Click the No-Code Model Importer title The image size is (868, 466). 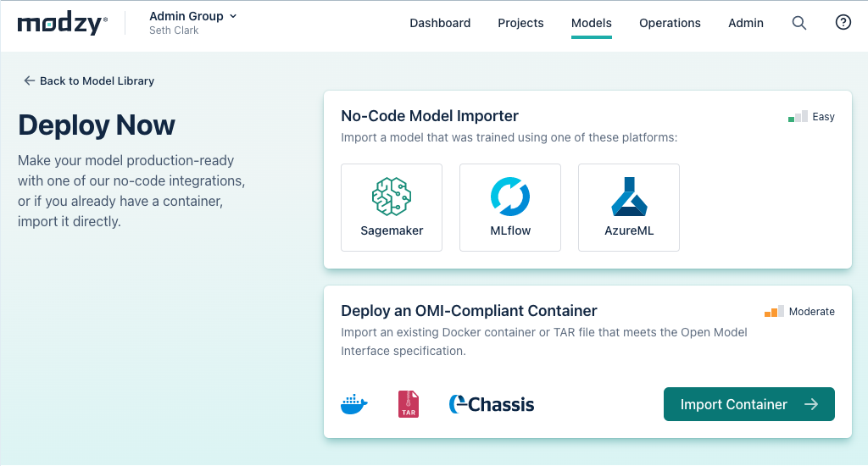tap(430, 116)
